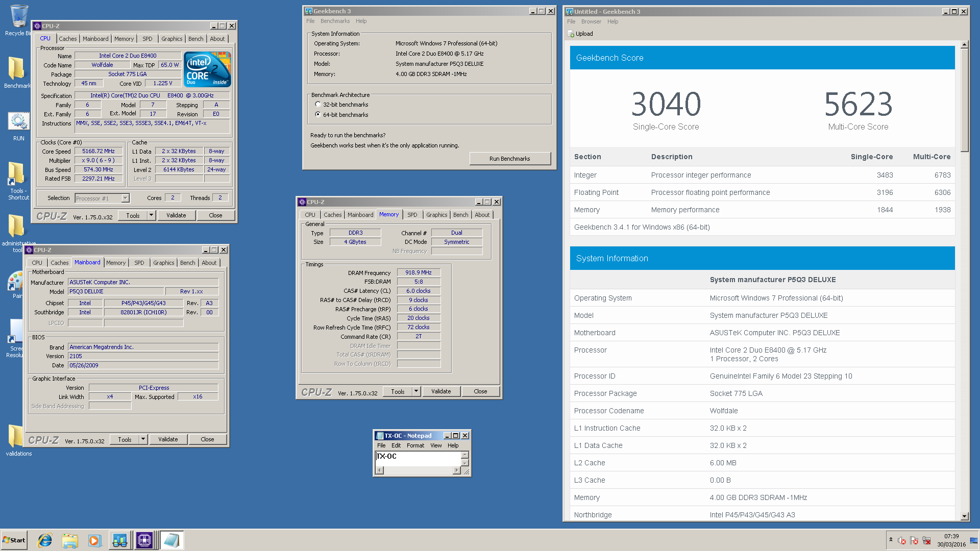This screenshot has width=980, height=551.
Task: Click the Notepad horizontal scroll right arrow
Action: (x=456, y=470)
